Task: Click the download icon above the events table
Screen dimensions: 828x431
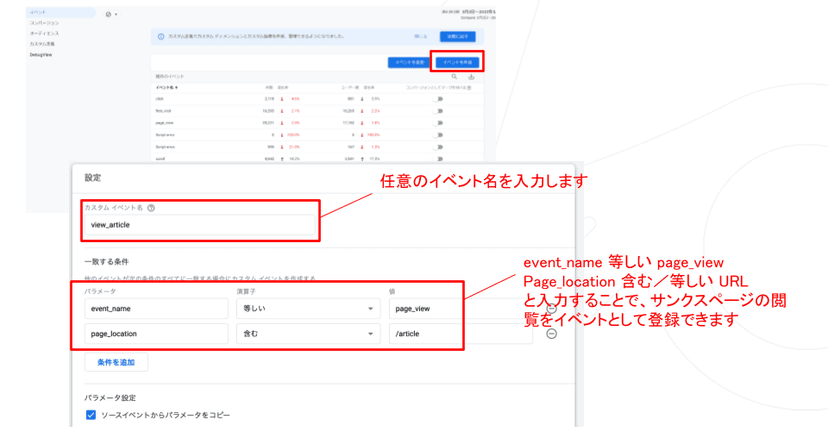Action: tap(471, 77)
